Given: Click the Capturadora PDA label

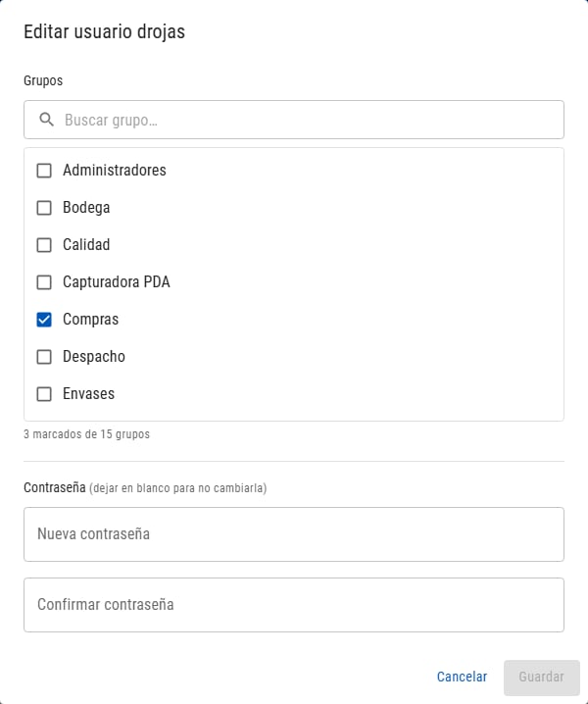Looking at the screenshot, I should click(x=117, y=282).
